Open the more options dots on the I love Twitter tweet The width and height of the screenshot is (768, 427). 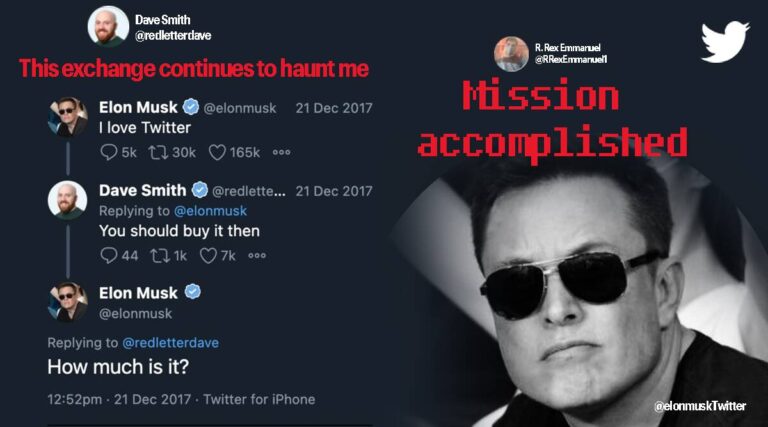coord(281,152)
